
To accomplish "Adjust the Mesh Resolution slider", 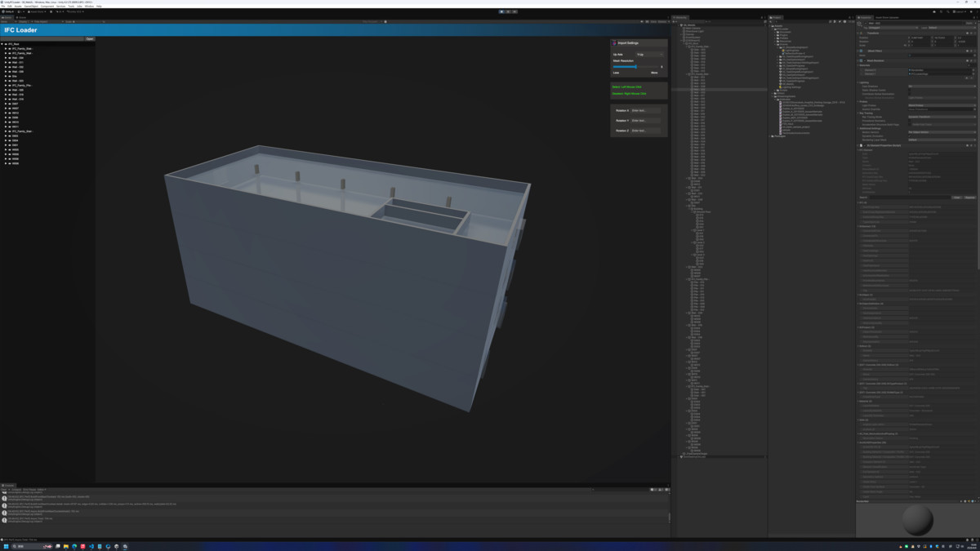I will (637, 67).
